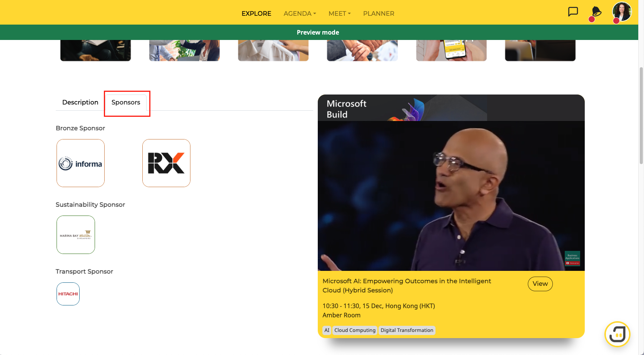
Task: Click the Transport Sponsor heading
Action: click(x=84, y=272)
